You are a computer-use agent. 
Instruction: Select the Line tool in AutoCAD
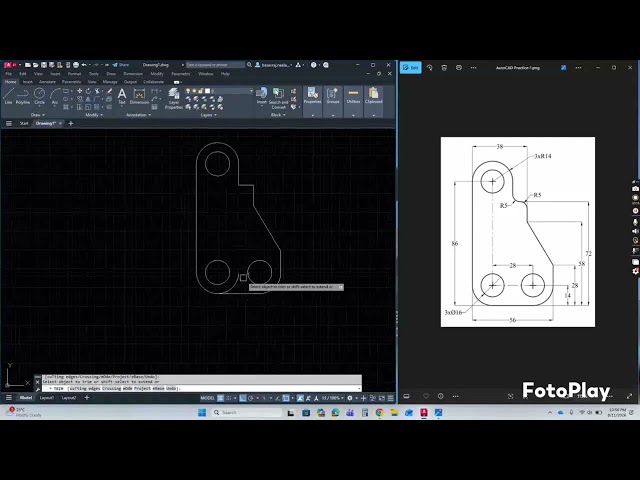click(x=8, y=96)
